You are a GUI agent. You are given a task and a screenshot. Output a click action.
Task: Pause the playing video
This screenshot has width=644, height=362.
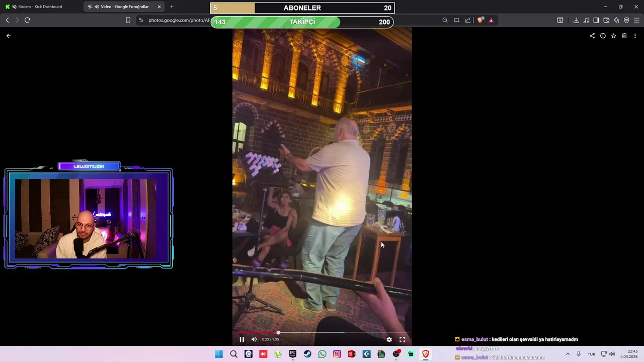point(242,339)
